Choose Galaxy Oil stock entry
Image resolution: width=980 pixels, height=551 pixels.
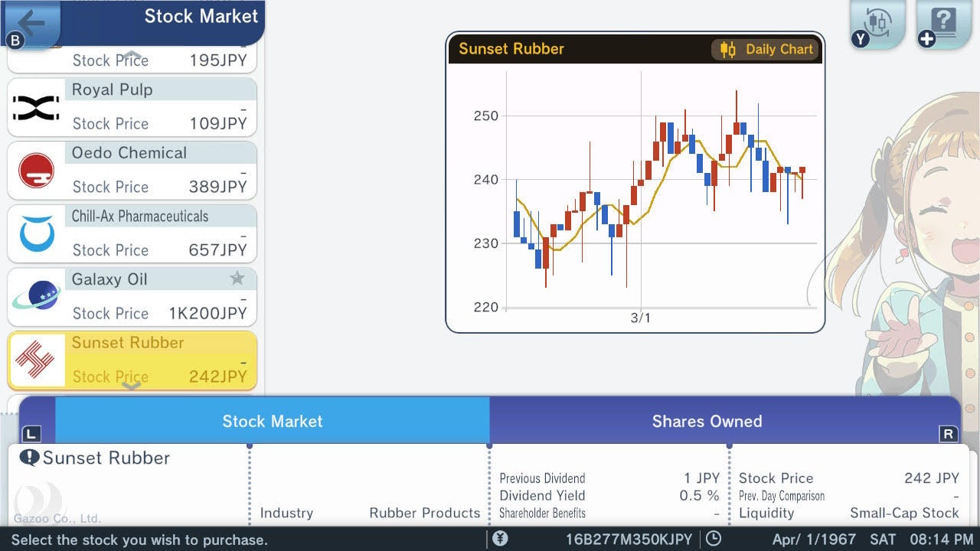132,297
